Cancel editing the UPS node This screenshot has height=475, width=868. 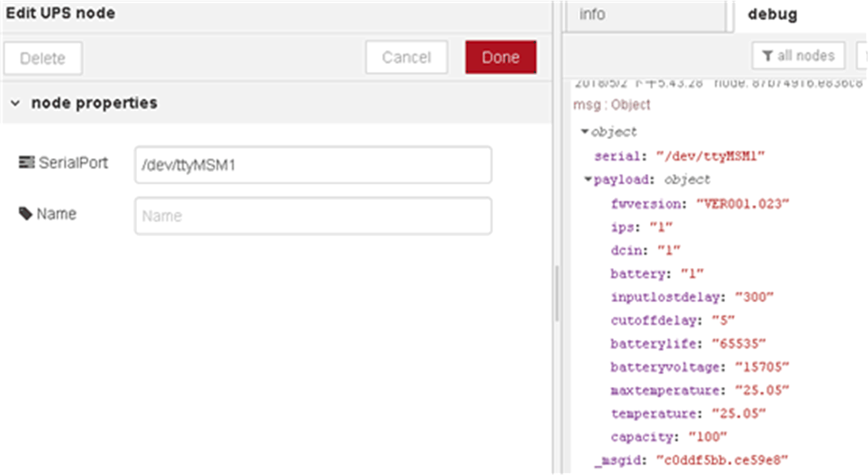pos(406,58)
